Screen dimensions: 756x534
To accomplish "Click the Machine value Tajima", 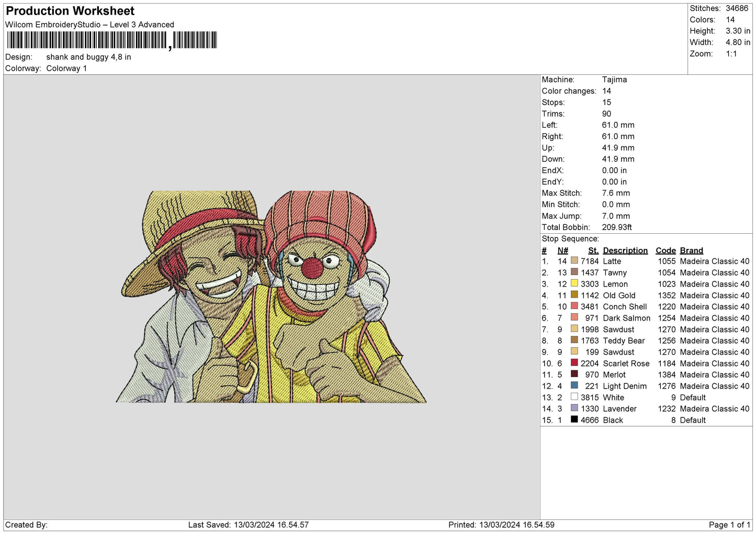I will (x=614, y=79).
